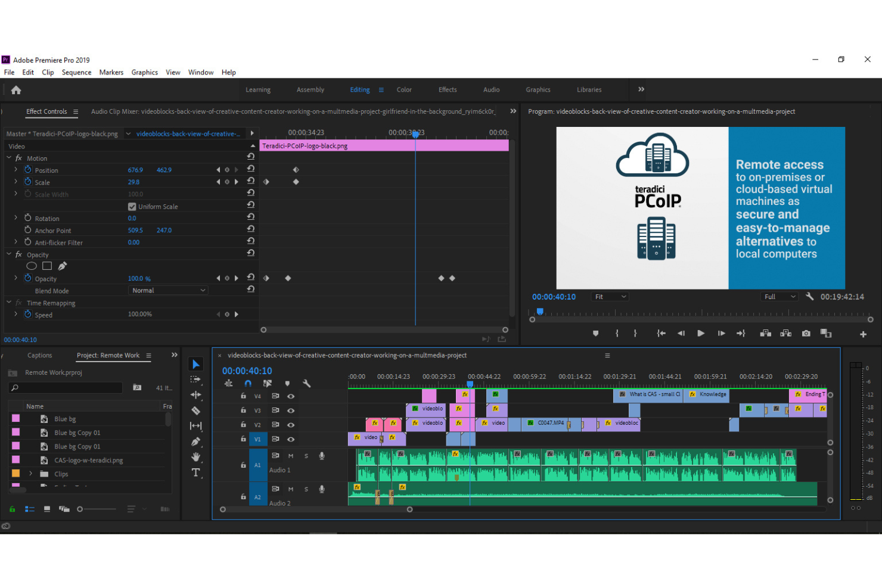This screenshot has width=882, height=588.
Task: Click the Lift button in program monitor
Action: (x=766, y=334)
